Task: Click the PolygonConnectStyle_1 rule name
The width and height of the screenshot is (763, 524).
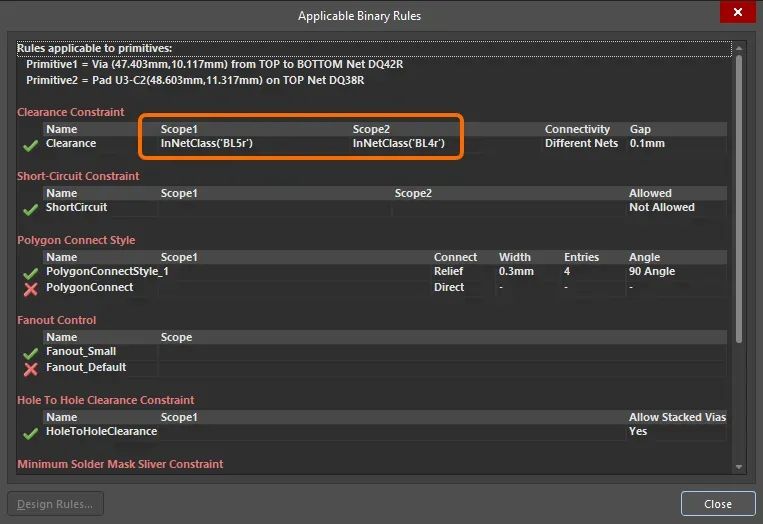Action: [107, 271]
